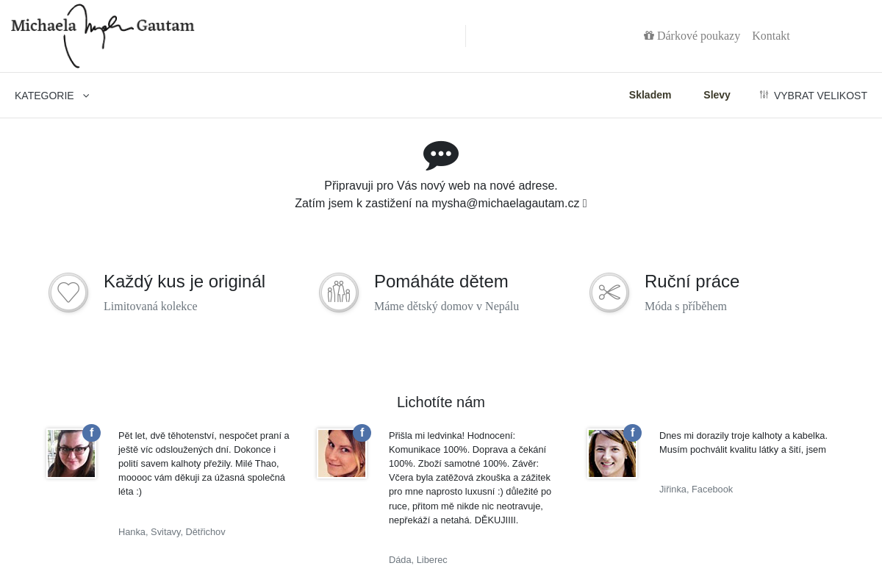Click the Facebook badge on Hanka's photo
Viewport: 882px width, 588px height.
[91, 433]
